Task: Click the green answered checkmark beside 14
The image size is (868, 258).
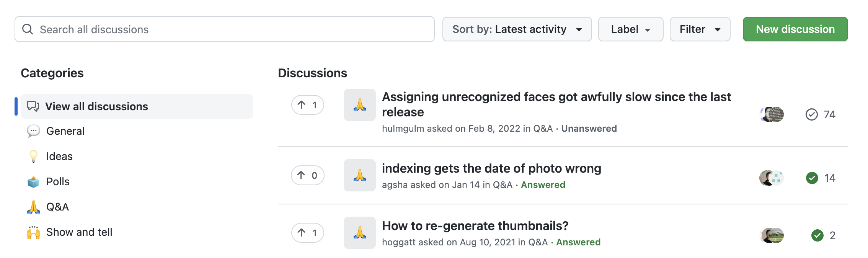Action: tap(812, 178)
